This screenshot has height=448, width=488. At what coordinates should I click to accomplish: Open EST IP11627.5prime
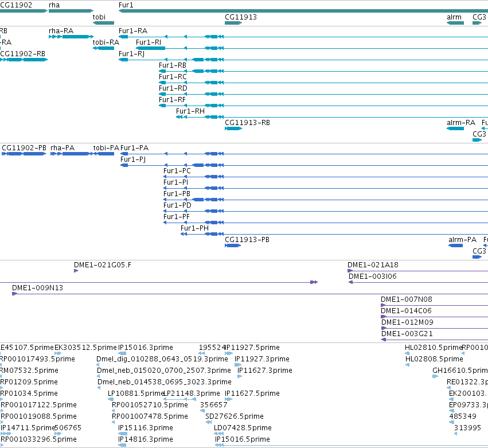pos(252,394)
